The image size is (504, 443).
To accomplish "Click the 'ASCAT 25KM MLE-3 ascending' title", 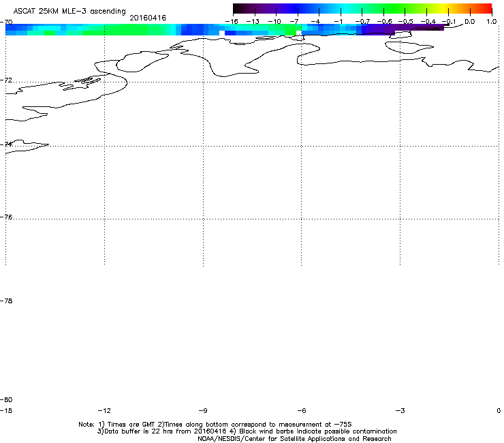I will click(69, 12).
